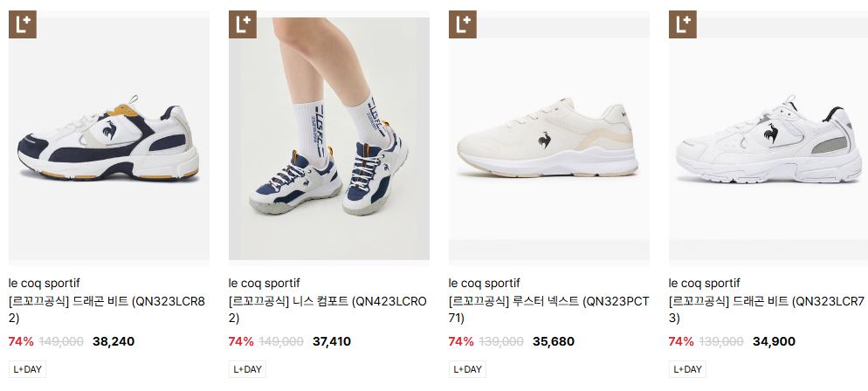868x391 pixels.
Task: Open the model wearing socks sneaker photo
Action: [329, 138]
